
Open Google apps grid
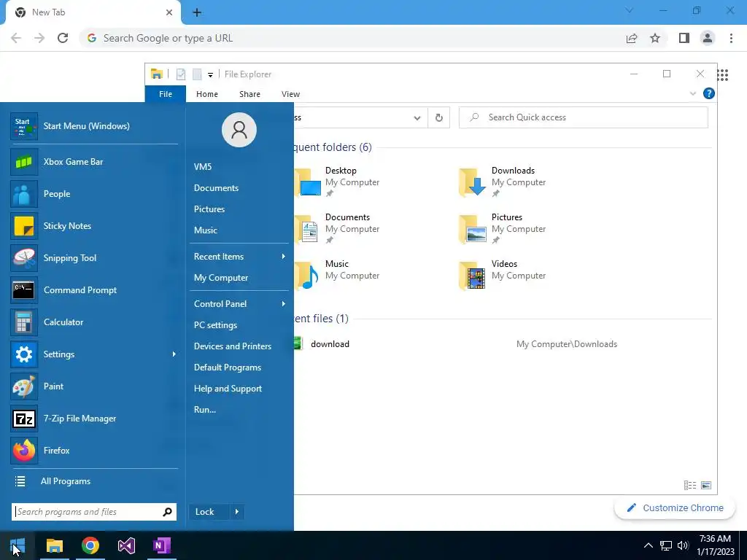[723, 75]
